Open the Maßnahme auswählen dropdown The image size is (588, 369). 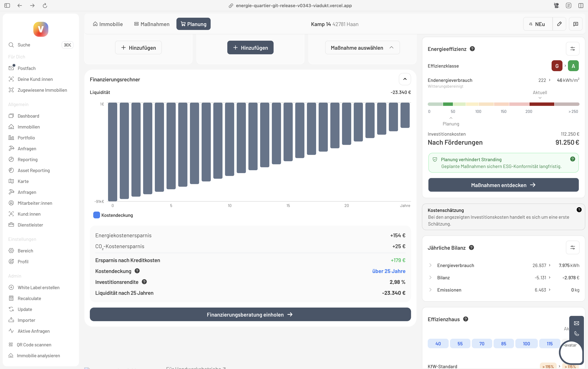(x=362, y=48)
